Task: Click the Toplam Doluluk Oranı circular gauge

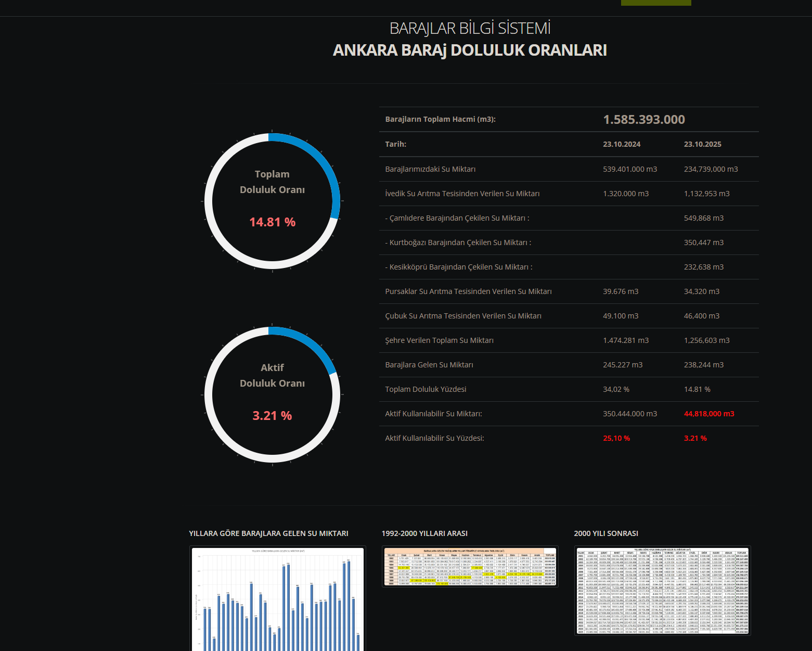Action: coord(272,201)
